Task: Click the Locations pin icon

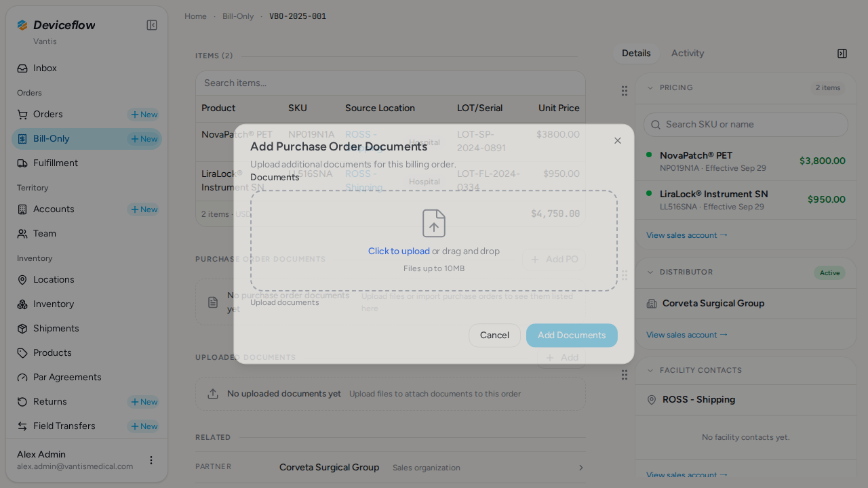Action: [x=22, y=280]
